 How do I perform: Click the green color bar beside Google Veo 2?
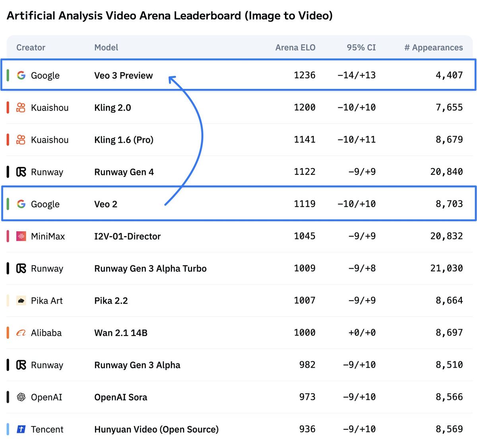(x=7, y=204)
